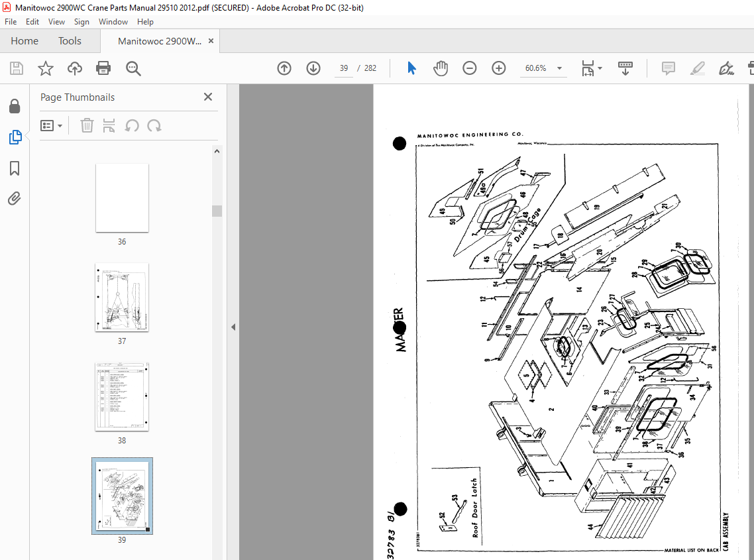This screenshot has width=754, height=560.
Task: Open the Help menu
Action: (x=145, y=22)
